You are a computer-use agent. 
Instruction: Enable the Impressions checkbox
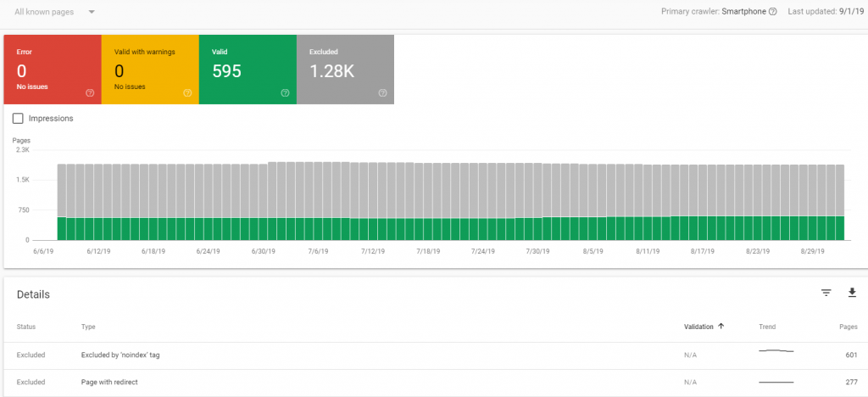(18, 119)
